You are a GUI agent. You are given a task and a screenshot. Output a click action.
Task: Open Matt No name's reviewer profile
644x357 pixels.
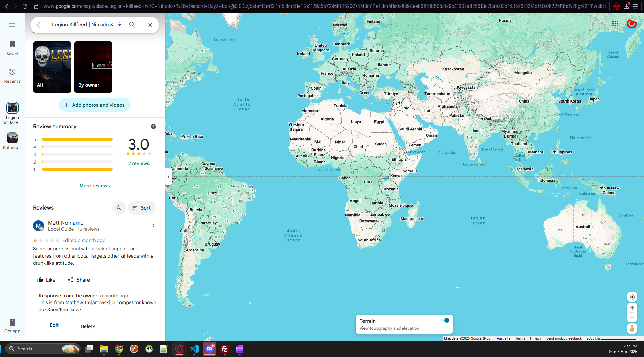tap(66, 223)
